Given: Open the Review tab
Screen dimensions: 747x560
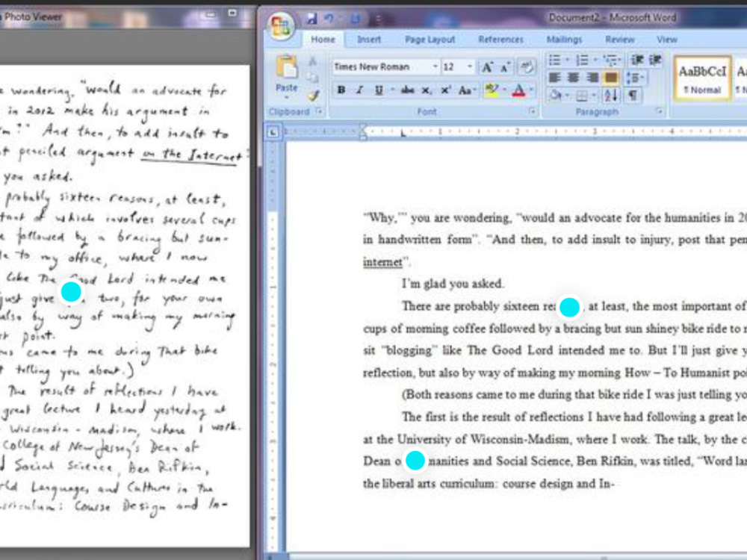Looking at the screenshot, I should 619,40.
